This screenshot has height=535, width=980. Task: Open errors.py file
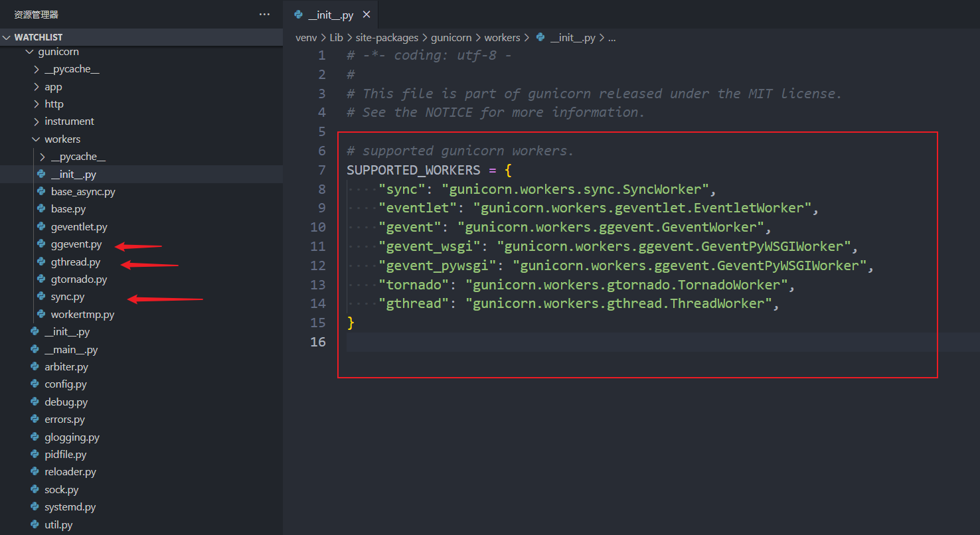coord(141,420)
